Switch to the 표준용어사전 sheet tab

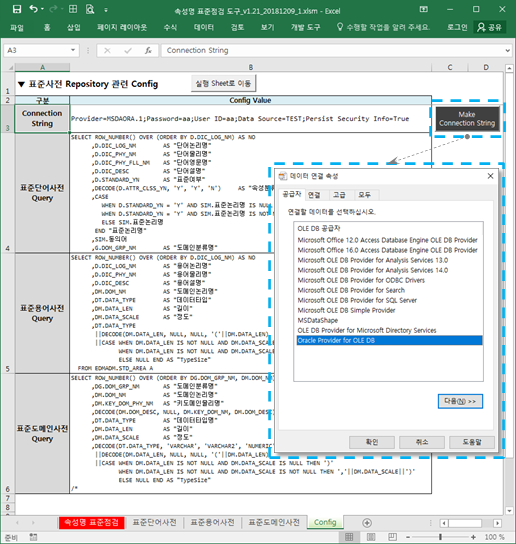point(212,522)
